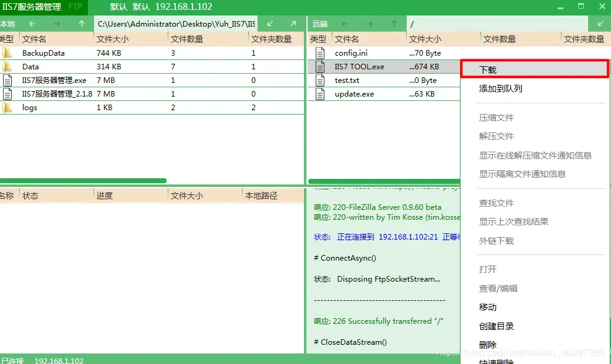Click the 314 KB size cell
This screenshot has height=364, width=611.
click(109, 67)
